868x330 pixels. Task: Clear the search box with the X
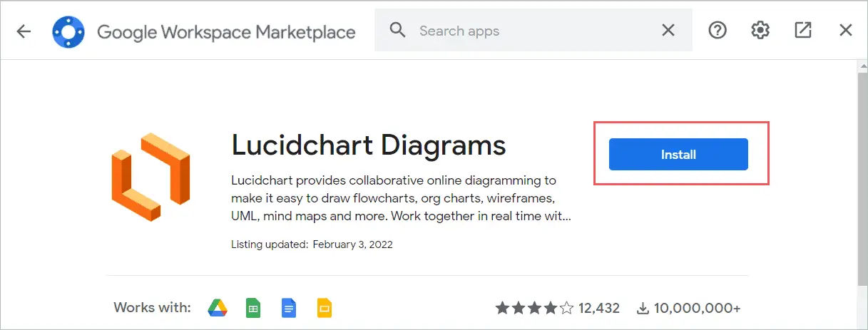coord(668,30)
